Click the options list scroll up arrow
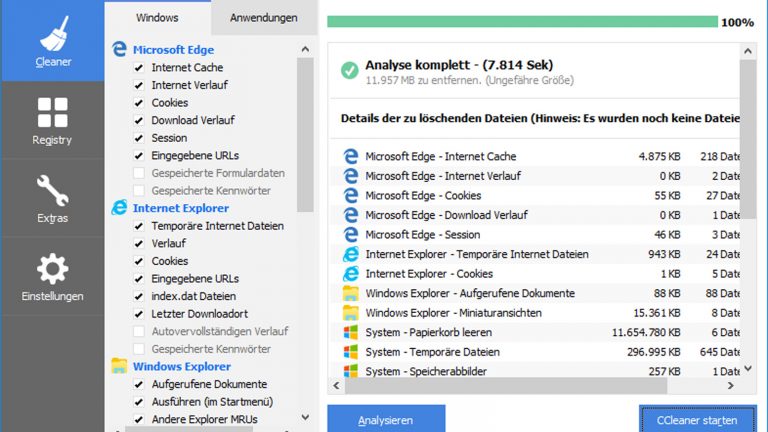 pos(305,49)
